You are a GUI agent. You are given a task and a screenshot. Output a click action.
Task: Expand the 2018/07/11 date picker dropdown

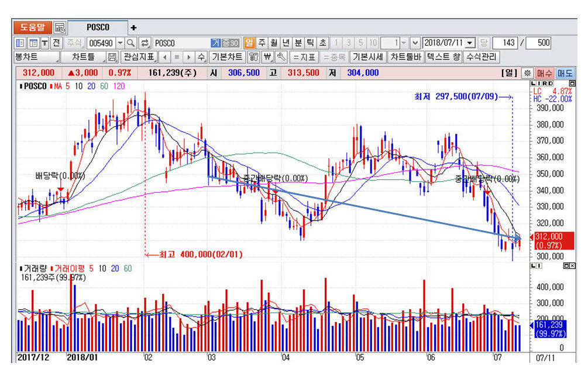(471, 43)
